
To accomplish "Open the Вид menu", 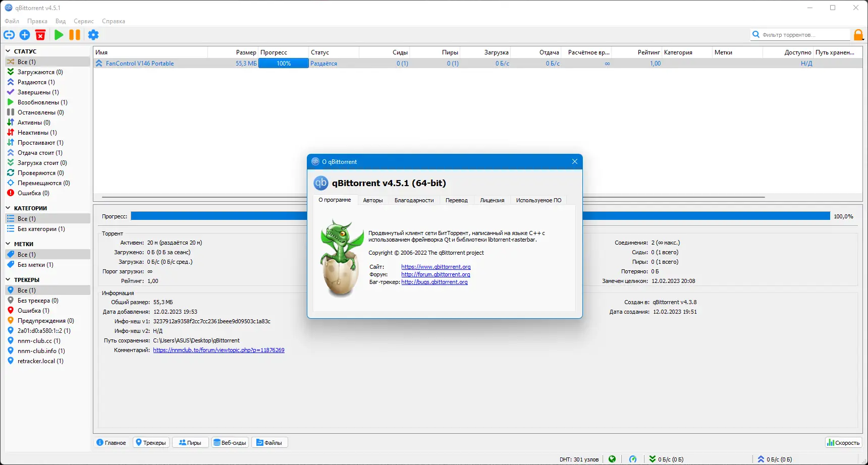I will click(61, 21).
